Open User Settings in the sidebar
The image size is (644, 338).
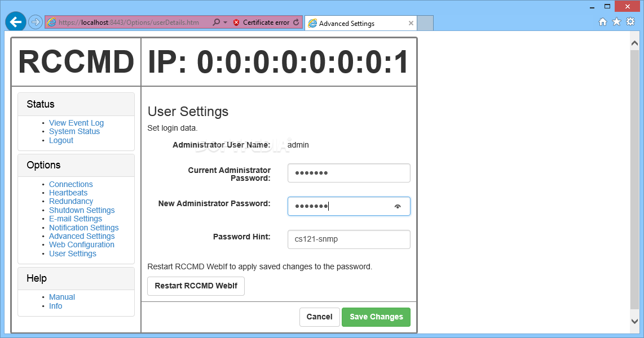pos(73,253)
